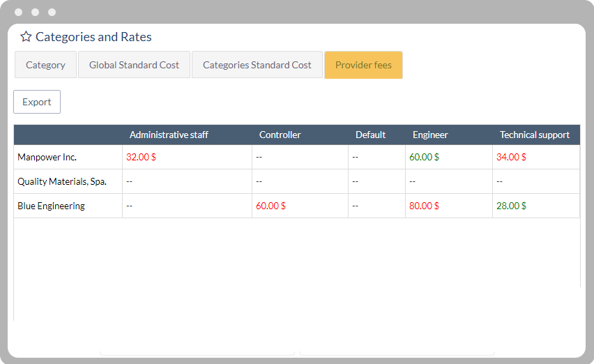
Task: Click the Technical support column header
Action: 534,135
